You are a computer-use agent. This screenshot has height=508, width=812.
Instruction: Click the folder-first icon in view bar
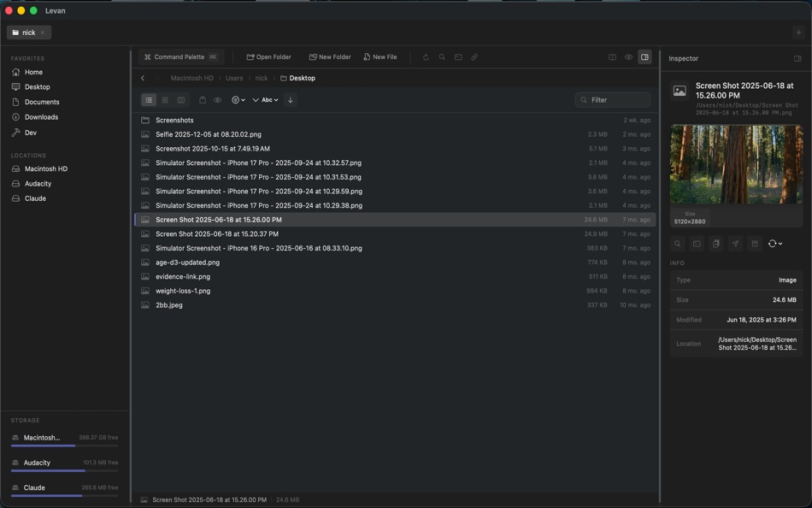pos(203,100)
